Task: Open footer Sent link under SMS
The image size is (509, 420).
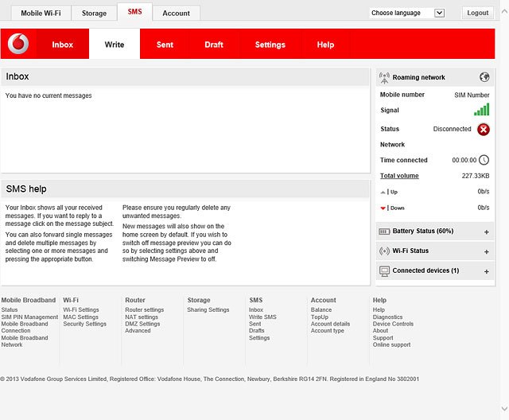Action: [x=254, y=324]
